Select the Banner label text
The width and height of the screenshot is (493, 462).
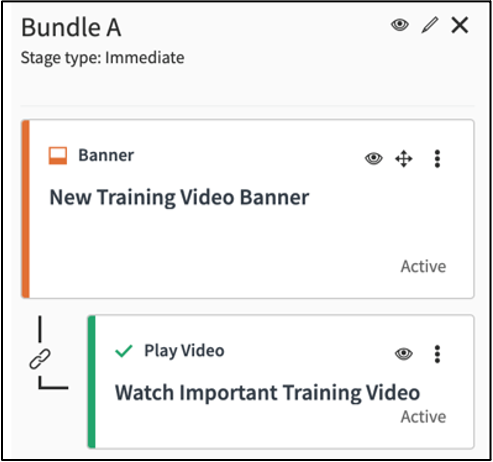pos(106,155)
